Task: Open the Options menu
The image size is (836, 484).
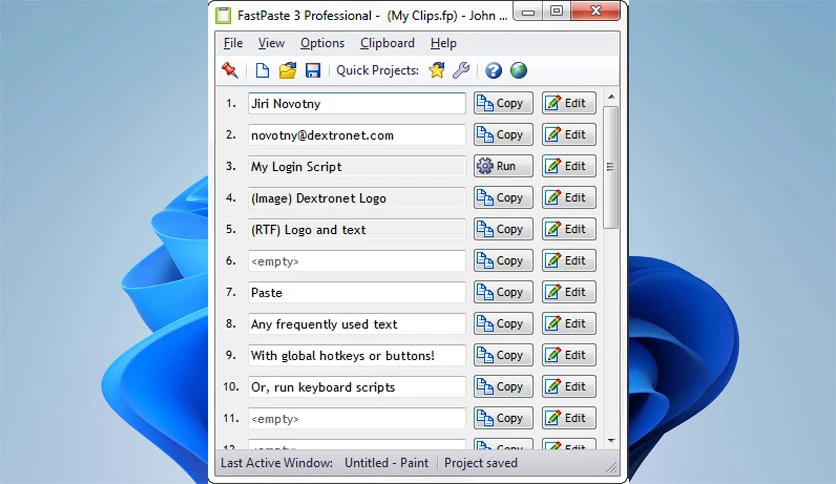Action: pyautogui.click(x=322, y=43)
